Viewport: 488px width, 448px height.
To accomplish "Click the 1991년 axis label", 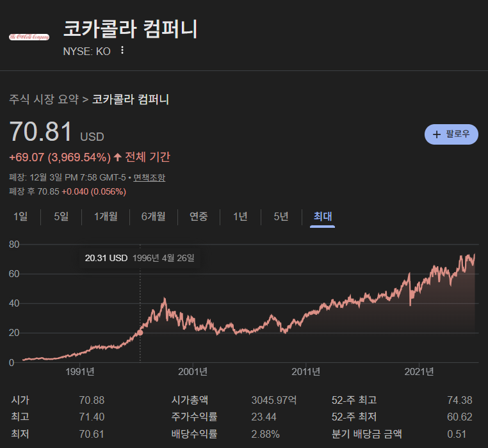I will [80, 372].
